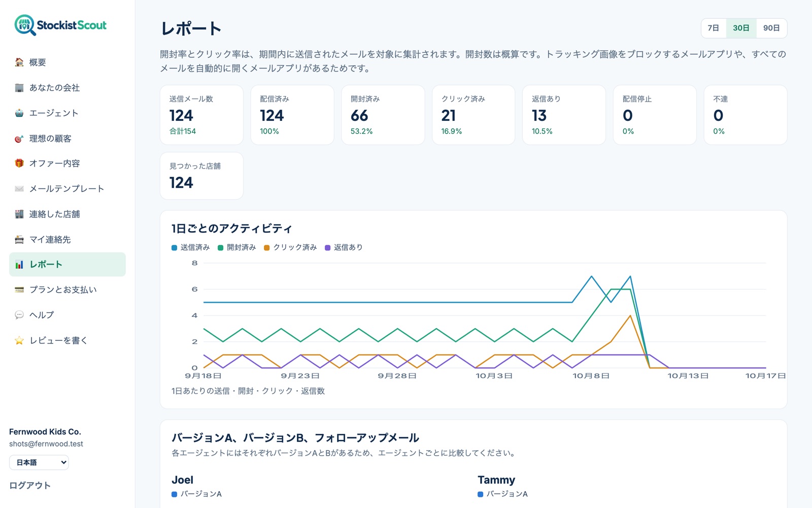
Task: Toggle 送信済み series in the chart legend
Action: click(x=190, y=247)
